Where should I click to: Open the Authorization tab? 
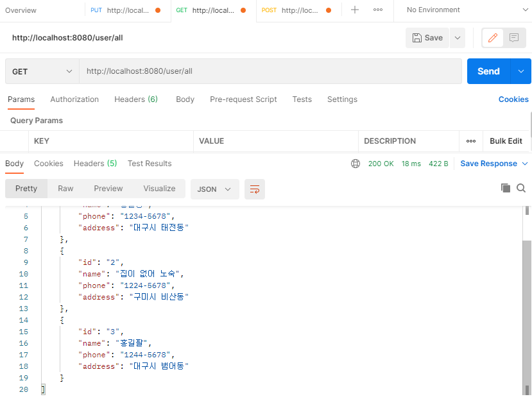tap(74, 99)
